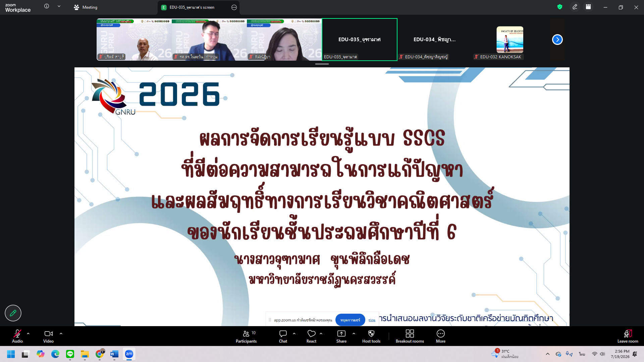The height and width of the screenshot is (362, 644).
Task: Open Google Chrome from the taskbar
Action: click(x=100, y=354)
